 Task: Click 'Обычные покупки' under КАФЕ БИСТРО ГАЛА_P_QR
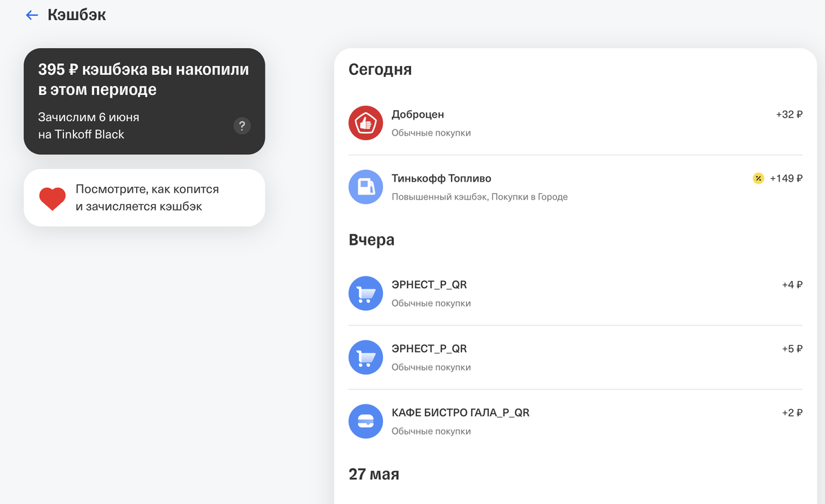432,431
